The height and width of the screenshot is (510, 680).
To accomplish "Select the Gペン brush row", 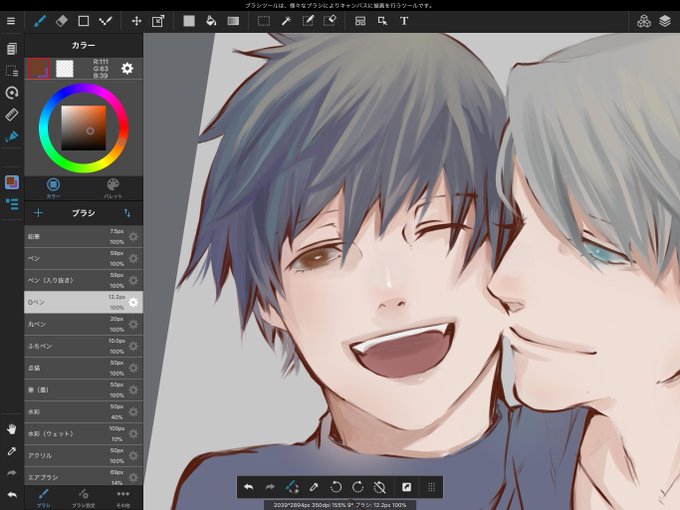I will (83, 302).
